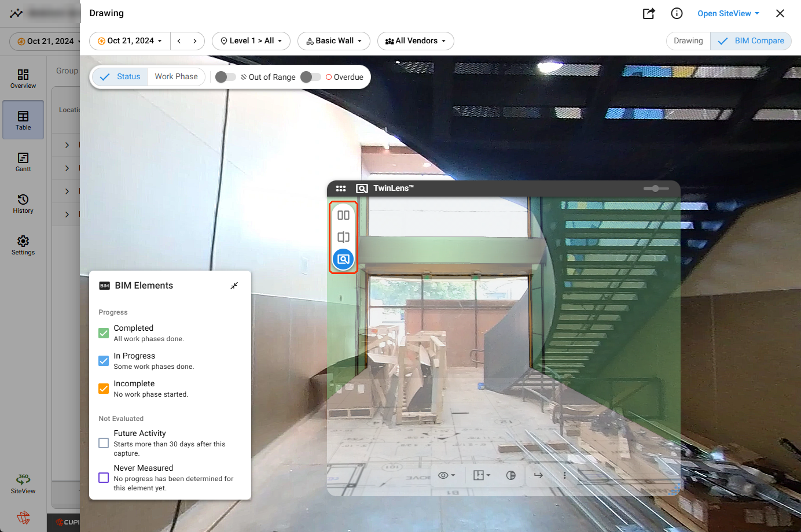Uncheck the Completed progress checkbox
The image size is (801, 532).
coord(104,333)
